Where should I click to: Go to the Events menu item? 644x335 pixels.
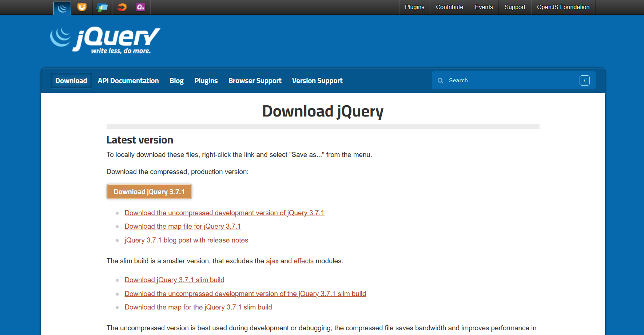point(484,7)
